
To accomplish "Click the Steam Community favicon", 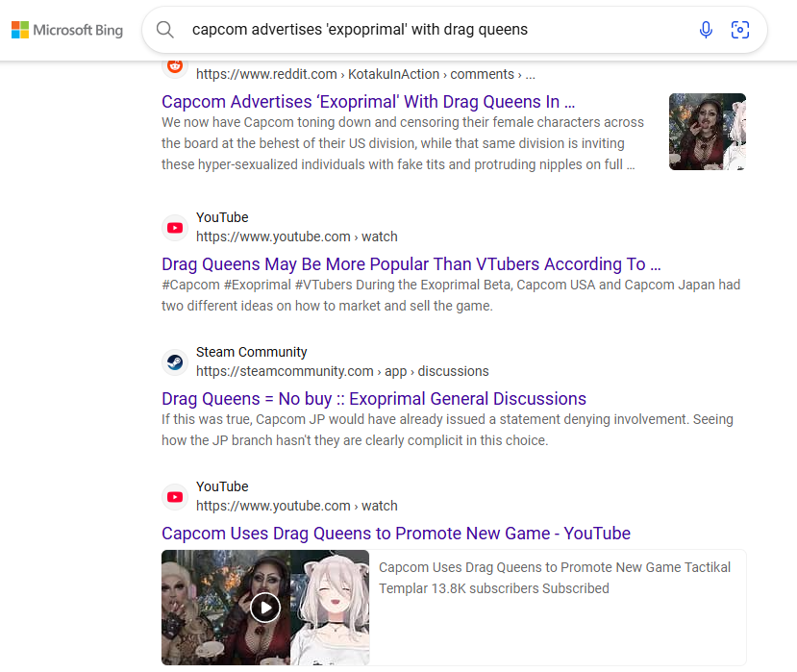I will click(x=175, y=362).
